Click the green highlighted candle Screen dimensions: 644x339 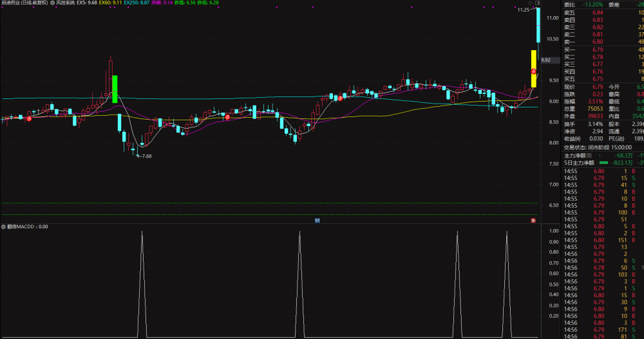(115, 89)
